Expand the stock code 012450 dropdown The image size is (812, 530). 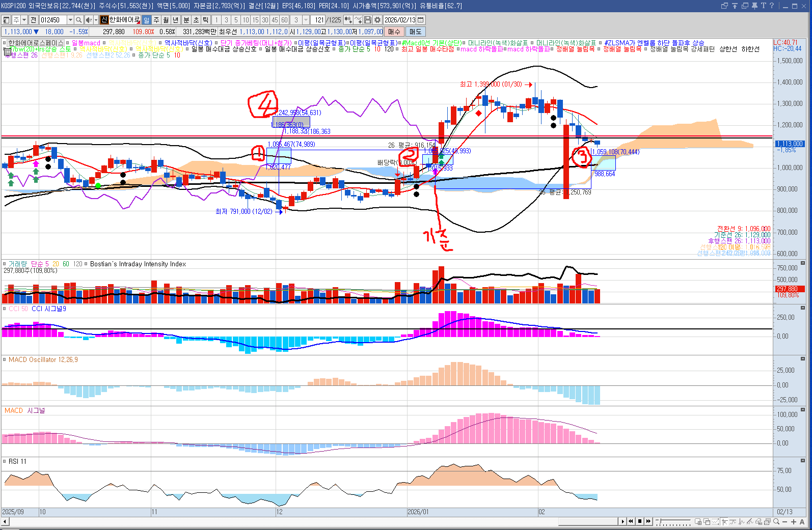(71, 20)
